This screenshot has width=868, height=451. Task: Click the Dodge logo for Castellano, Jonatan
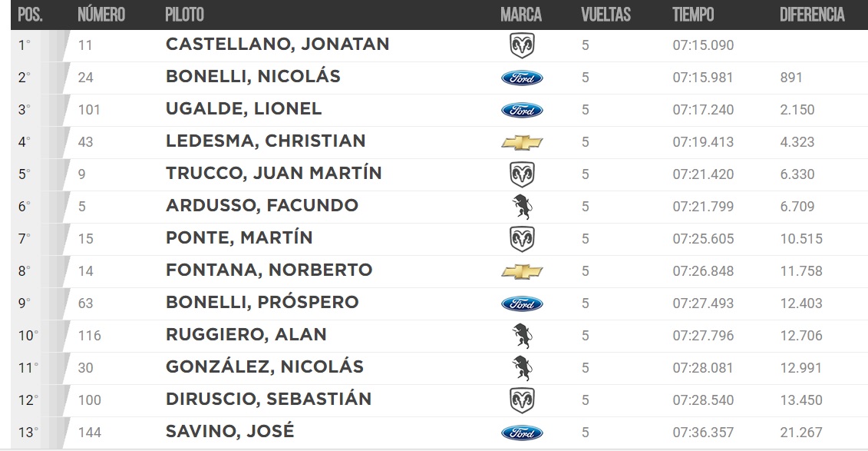tap(522, 45)
